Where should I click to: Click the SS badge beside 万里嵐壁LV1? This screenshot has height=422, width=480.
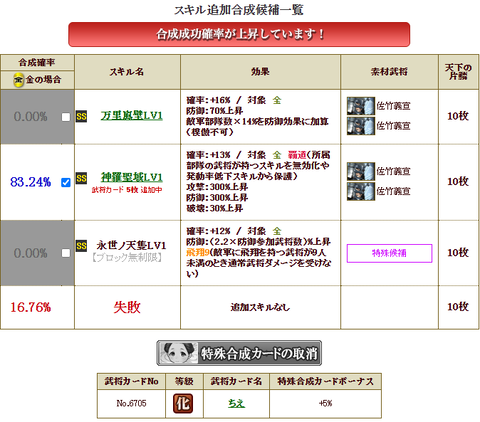point(81,117)
